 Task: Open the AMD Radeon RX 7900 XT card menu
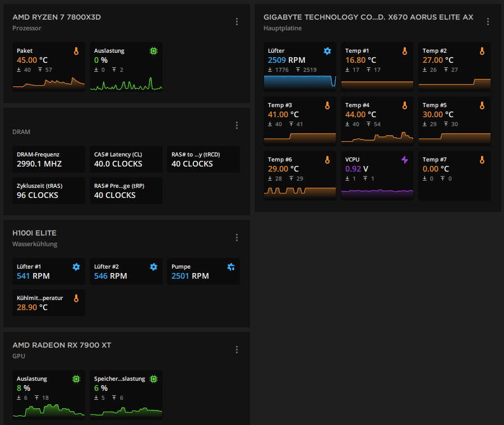click(237, 349)
